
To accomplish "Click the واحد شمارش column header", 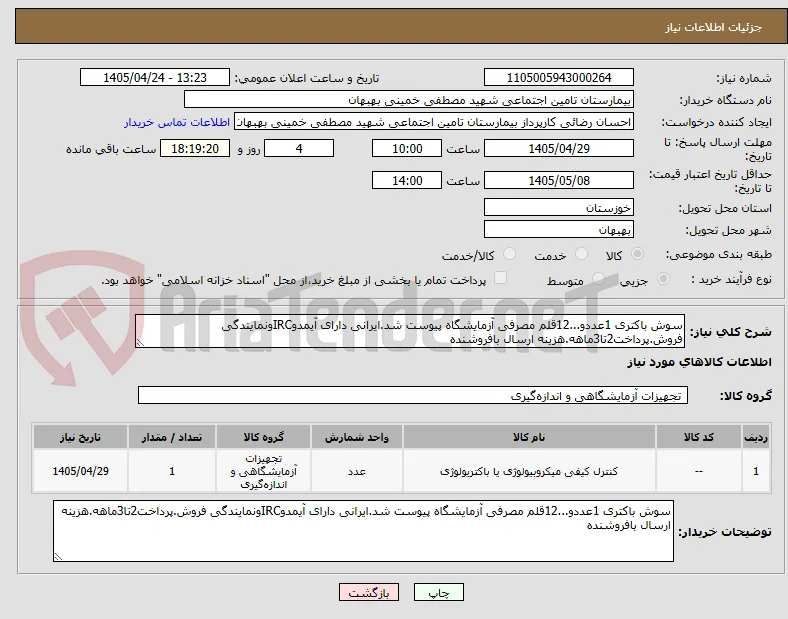I will point(357,437).
